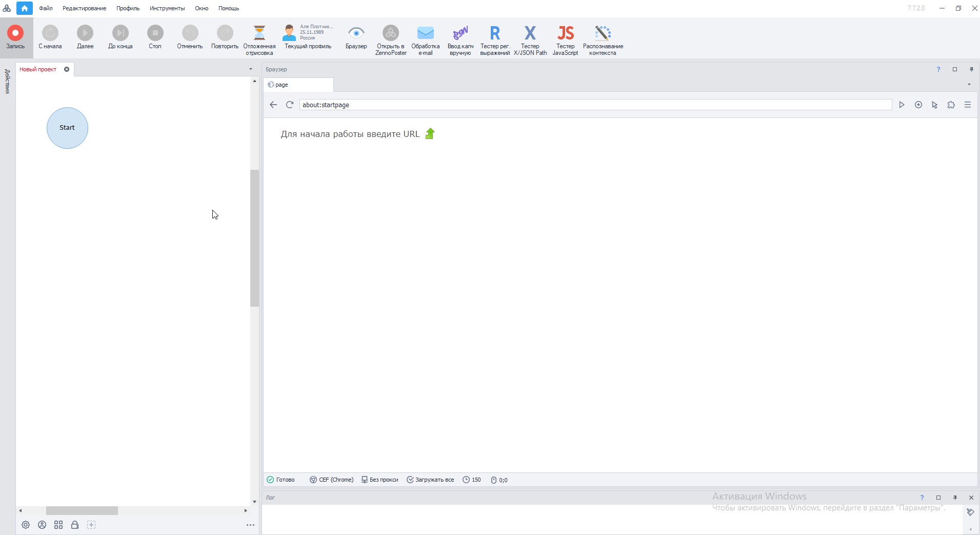This screenshot has height=535, width=980.
Task: Start recording with the Запись button
Action: [15, 37]
